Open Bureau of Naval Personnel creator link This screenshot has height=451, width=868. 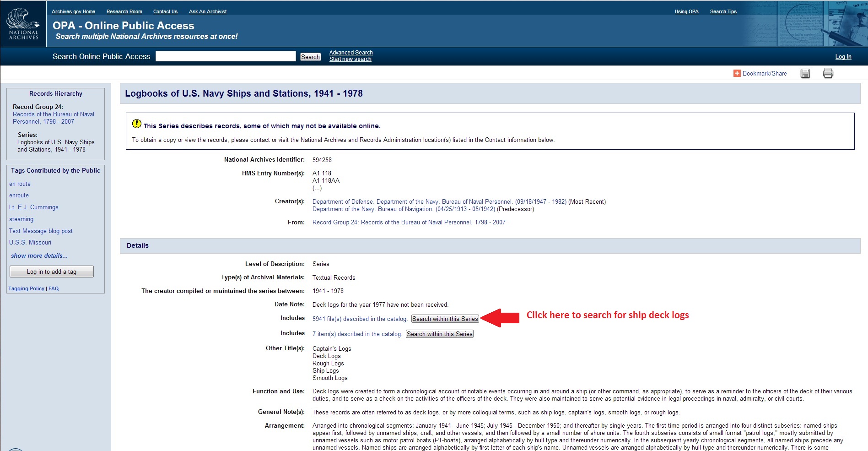click(x=439, y=202)
